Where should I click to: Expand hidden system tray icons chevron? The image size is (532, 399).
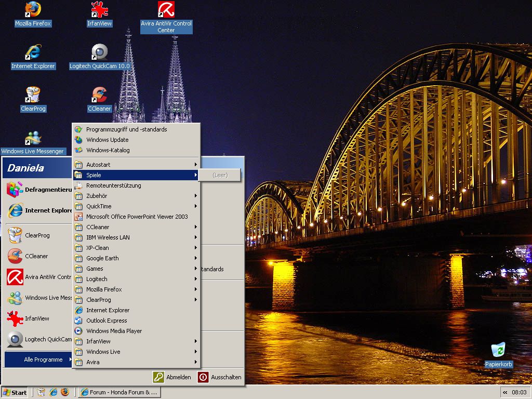click(505, 392)
